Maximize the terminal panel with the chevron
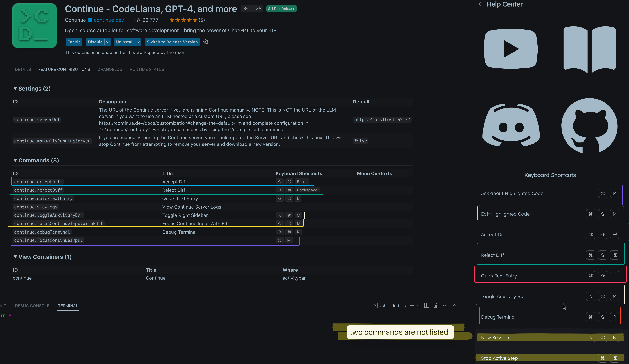This screenshot has height=364, width=629. 455,305
